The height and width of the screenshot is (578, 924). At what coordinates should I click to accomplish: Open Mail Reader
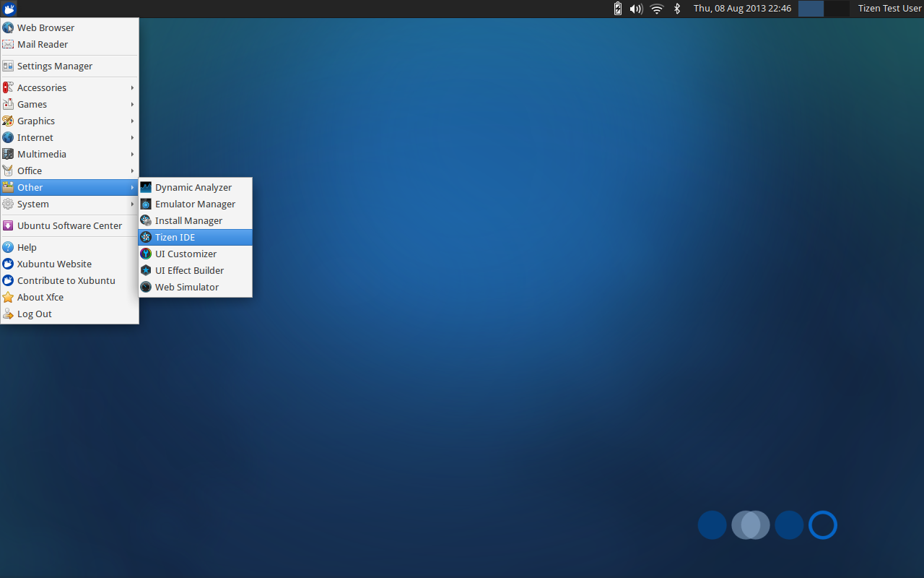69,44
